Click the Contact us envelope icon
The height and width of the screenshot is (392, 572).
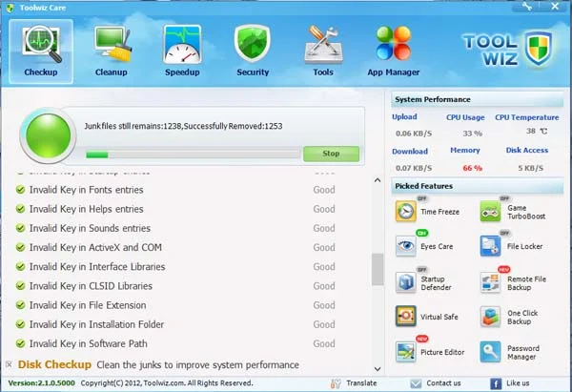pyautogui.click(x=416, y=383)
